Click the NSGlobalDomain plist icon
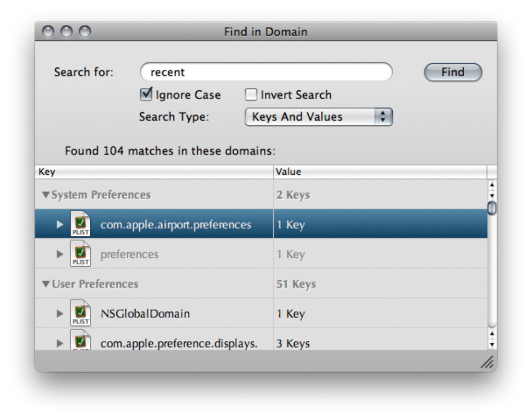532x420 pixels. [80, 314]
